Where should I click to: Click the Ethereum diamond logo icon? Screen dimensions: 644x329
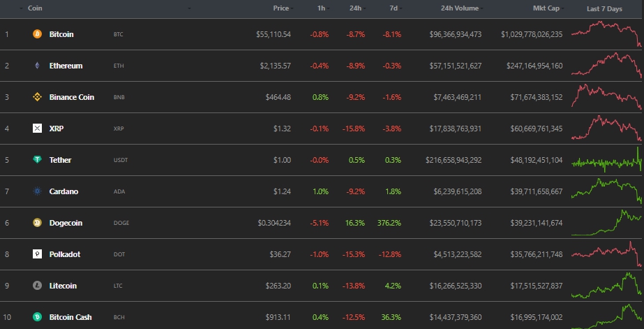38,66
